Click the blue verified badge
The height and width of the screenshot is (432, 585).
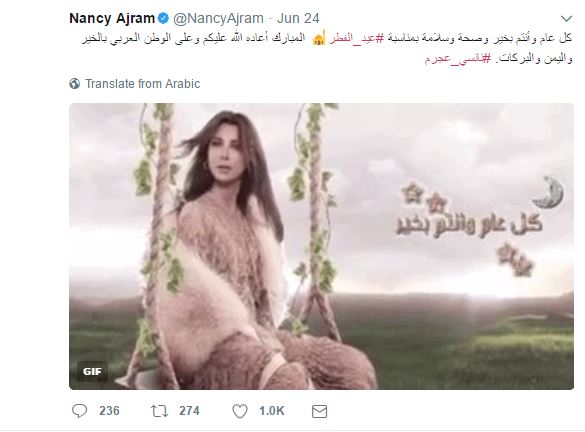tap(163, 18)
